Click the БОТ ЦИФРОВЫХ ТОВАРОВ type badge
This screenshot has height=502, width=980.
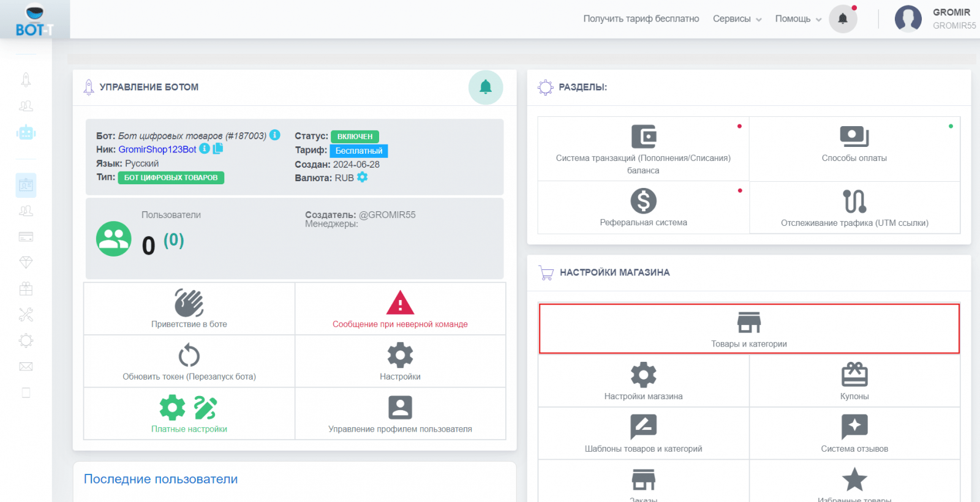point(171,178)
